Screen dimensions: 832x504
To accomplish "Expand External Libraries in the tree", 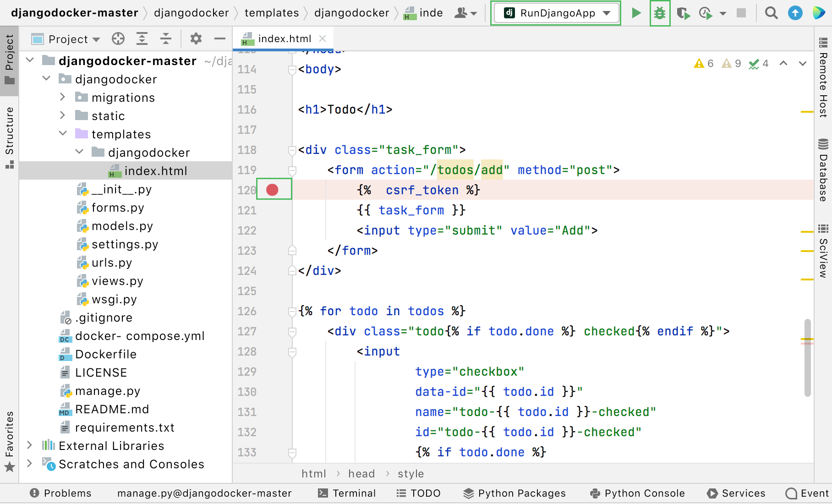I will point(29,445).
